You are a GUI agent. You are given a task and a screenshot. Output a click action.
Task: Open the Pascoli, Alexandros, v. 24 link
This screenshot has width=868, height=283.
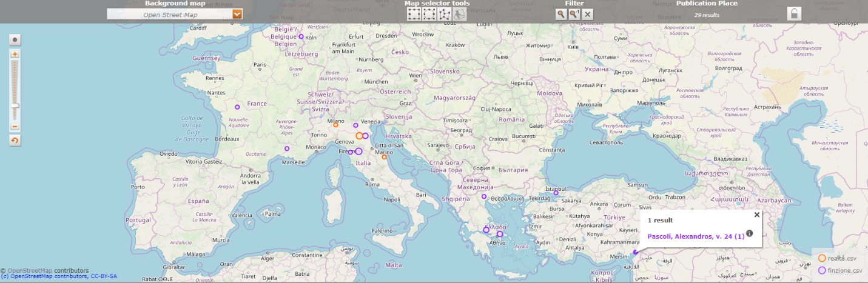(x=696, y=236)
